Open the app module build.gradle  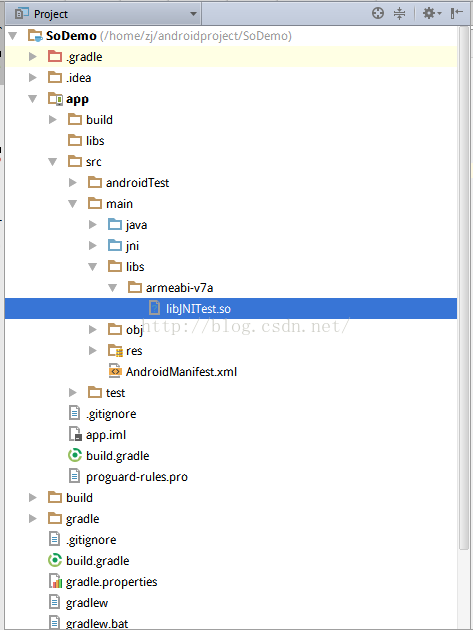[117, 456]
